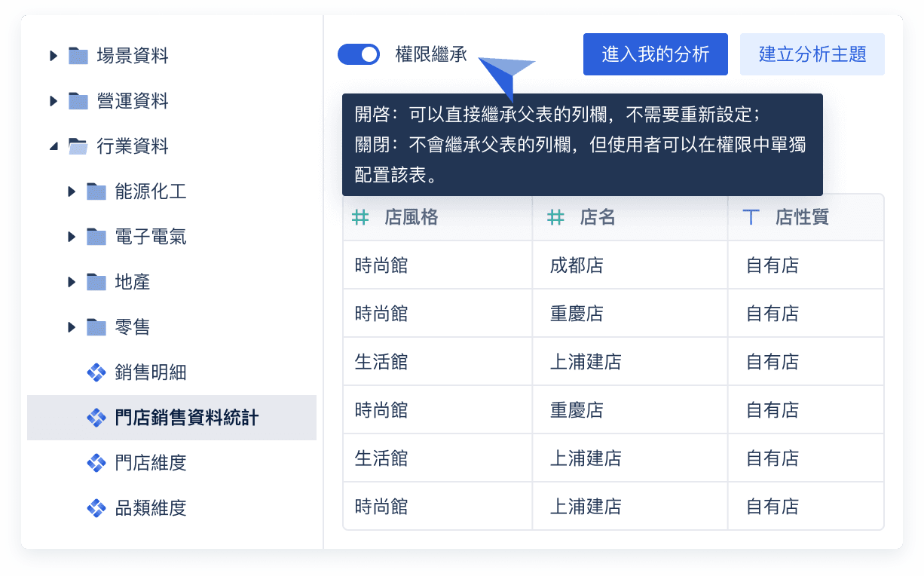Click the 店風格 column header

click(x=437, y=217)
